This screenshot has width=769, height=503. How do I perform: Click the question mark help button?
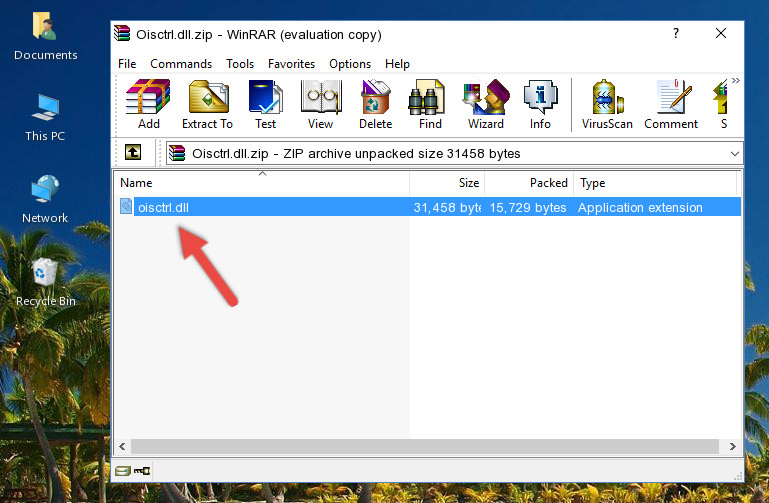[676, 33]
